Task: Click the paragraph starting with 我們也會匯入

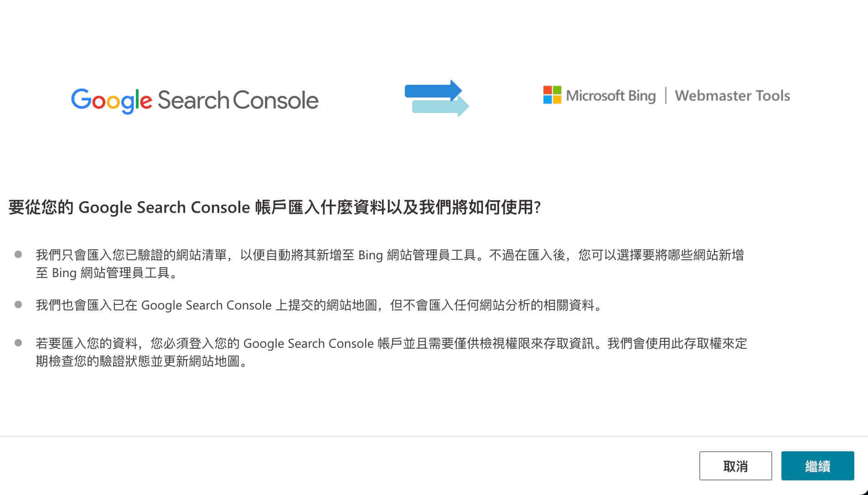Action: pos(319,305)
